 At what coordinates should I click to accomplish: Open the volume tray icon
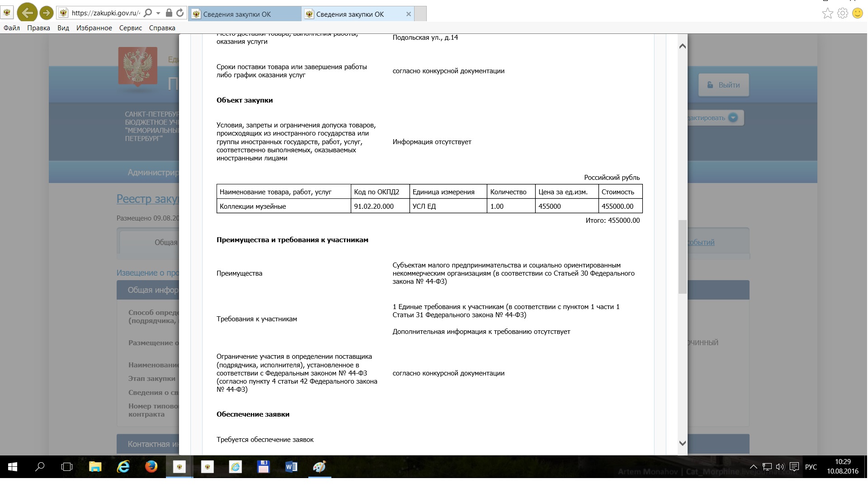click(780, 467)
